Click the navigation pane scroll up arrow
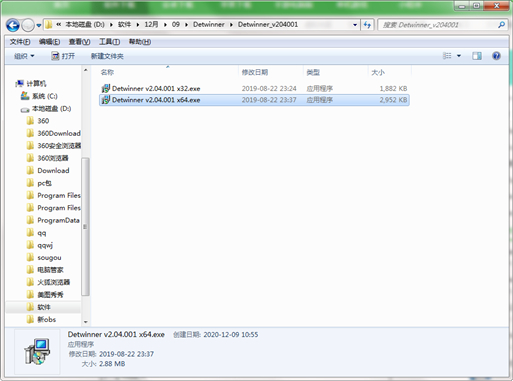Viewport: 513px width, 381px height. tap(85, 70)
